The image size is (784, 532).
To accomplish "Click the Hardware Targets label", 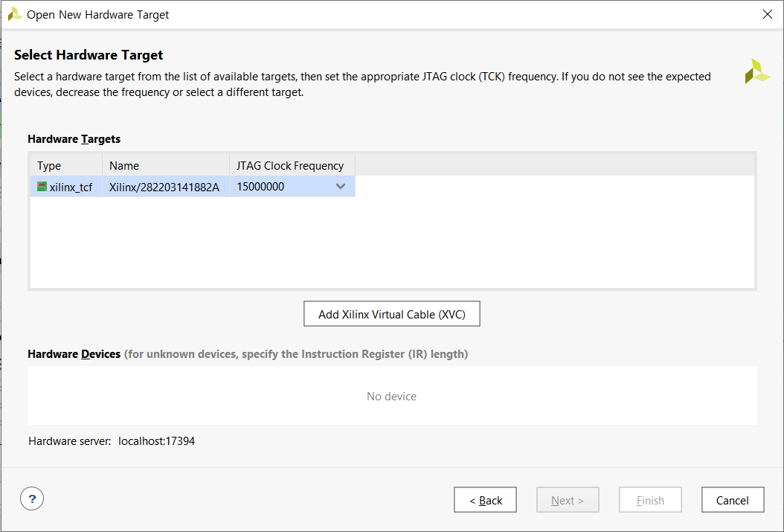I will (x=74, y=139).
